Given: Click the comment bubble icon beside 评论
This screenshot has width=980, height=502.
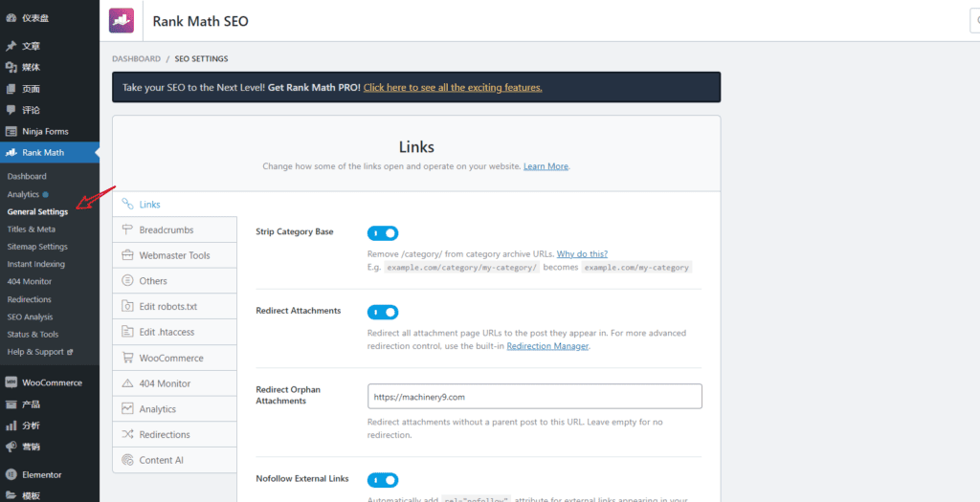Looking at the screenshot, I should [11, 110].
